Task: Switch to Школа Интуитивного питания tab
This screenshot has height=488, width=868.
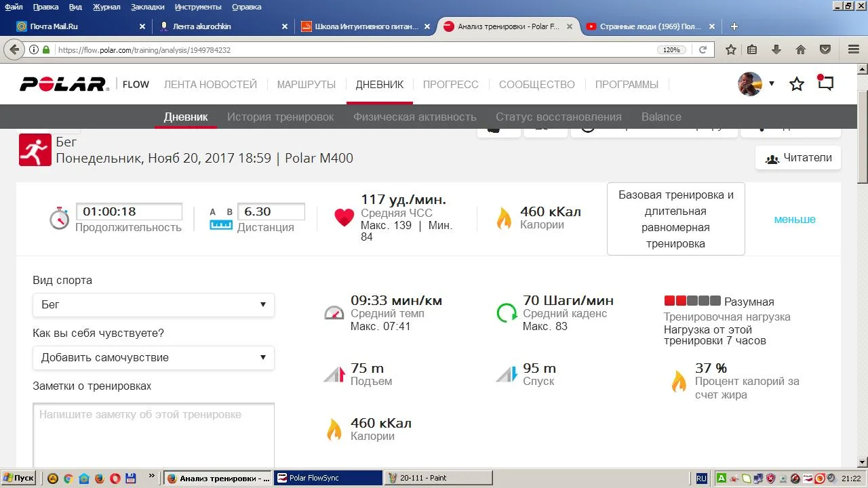Action: coord(366,27)
